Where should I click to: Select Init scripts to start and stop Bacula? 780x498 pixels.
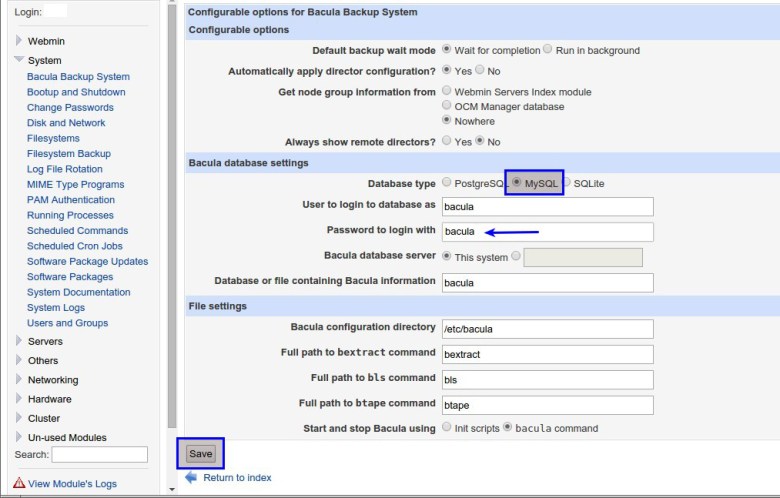(446, 427)
